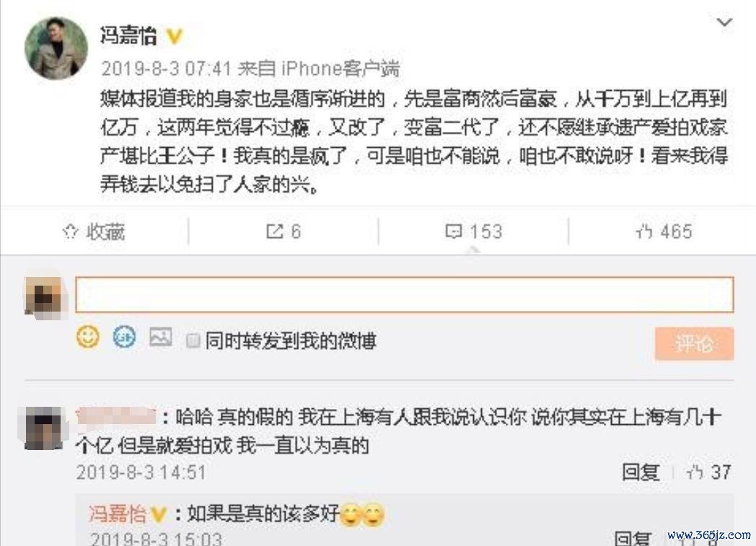Image resolution: width=756 pixels, height=546 pixels.
Task: Click the yellow V verified badge in header
Action: click(174, 36)
